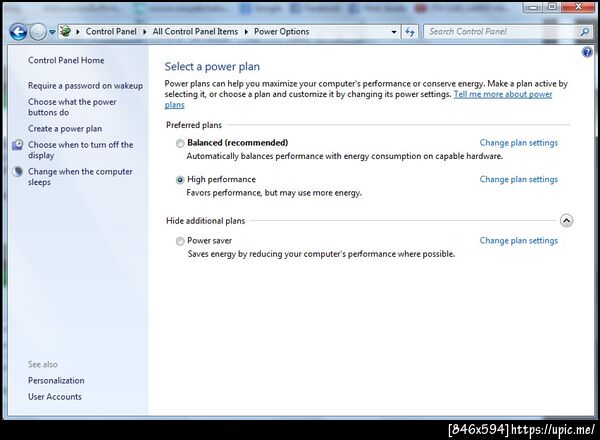The height and width of the screenshot is (440, 600).
Task: Open Tell me more about power plans
Action: tap(503, 95)
